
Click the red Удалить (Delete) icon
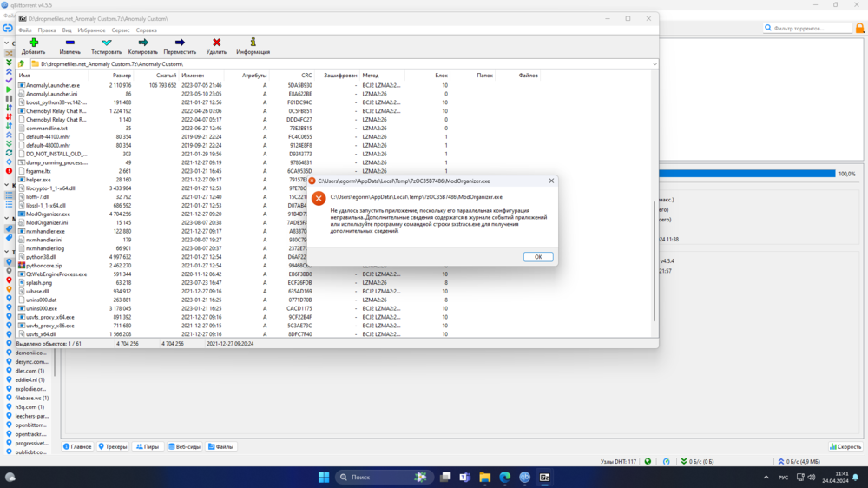pos(216,43)
